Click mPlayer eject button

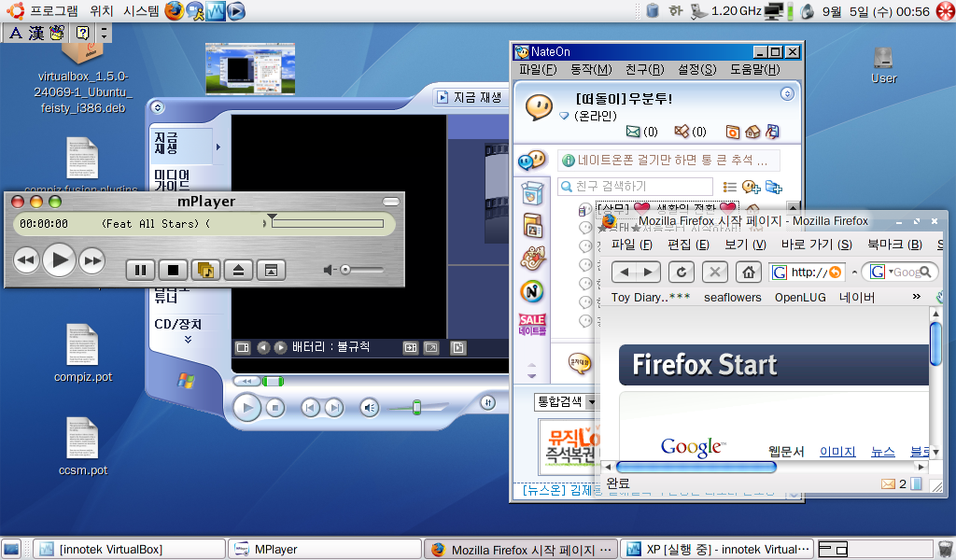click(x=238, y=270)
